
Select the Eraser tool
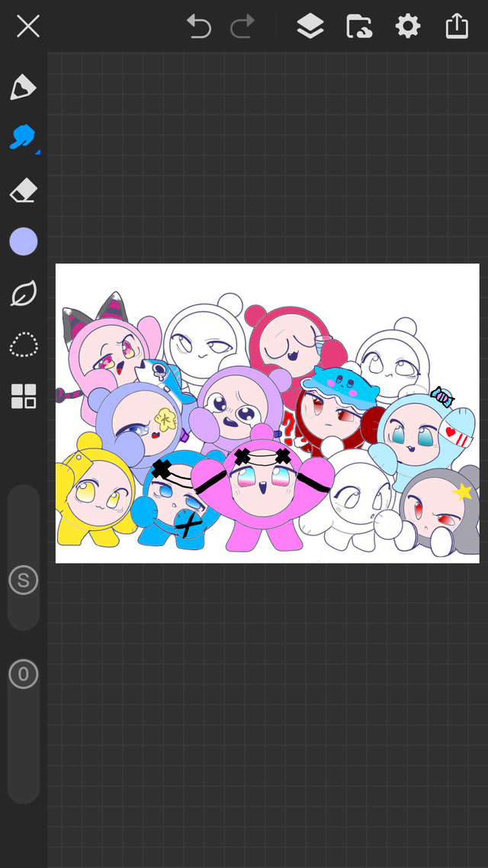tap(23, 191)
